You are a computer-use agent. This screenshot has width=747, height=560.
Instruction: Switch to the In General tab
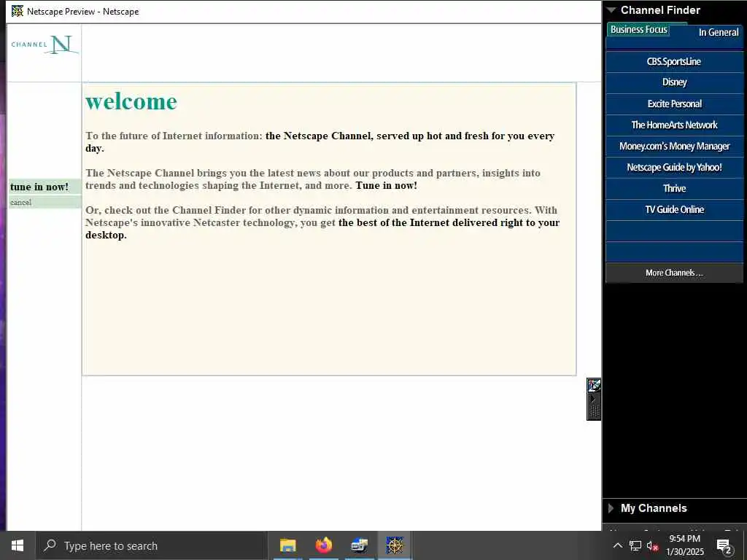(x=719, y=32)
